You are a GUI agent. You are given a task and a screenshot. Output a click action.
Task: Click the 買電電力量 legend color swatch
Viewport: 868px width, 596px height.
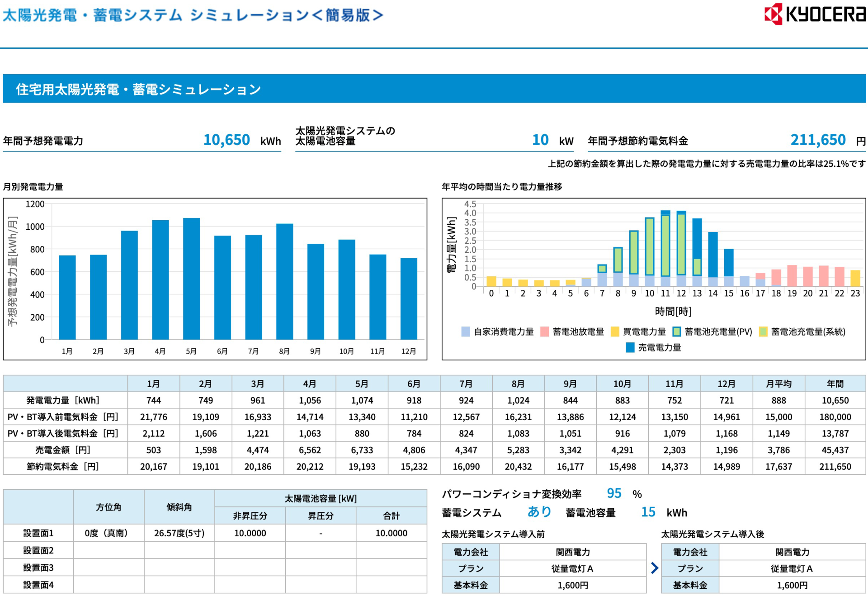pos(615,331)
